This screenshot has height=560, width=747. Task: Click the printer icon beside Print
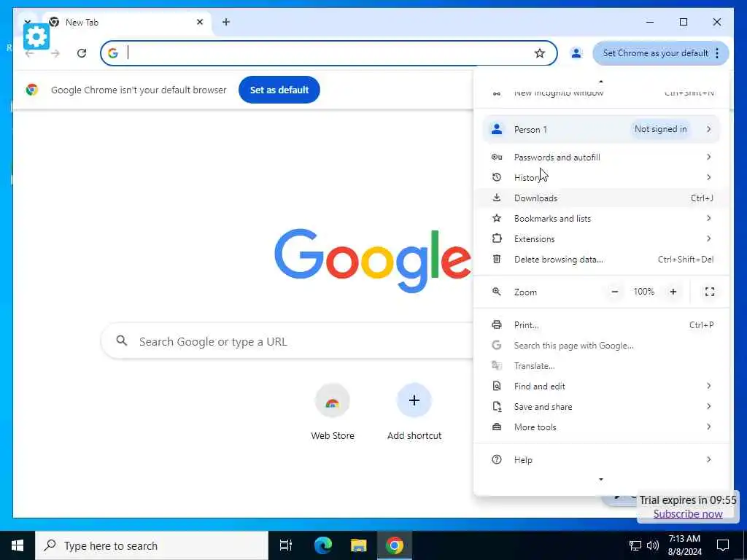click(x=496, y=324)
